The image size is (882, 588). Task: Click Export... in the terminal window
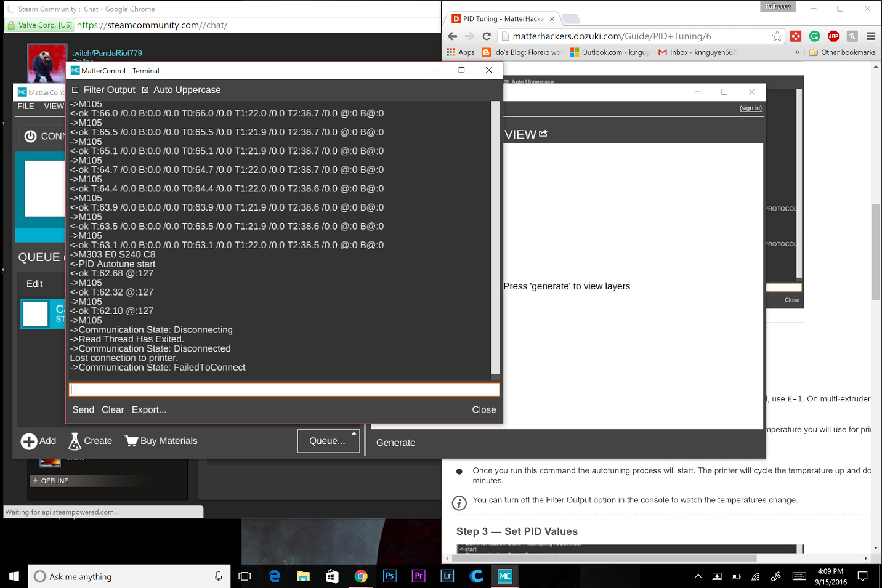point(149,410)
